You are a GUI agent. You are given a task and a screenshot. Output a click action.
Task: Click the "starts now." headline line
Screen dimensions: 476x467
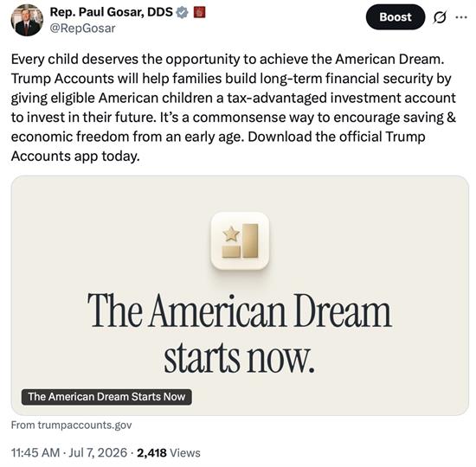tap(239, 358)
